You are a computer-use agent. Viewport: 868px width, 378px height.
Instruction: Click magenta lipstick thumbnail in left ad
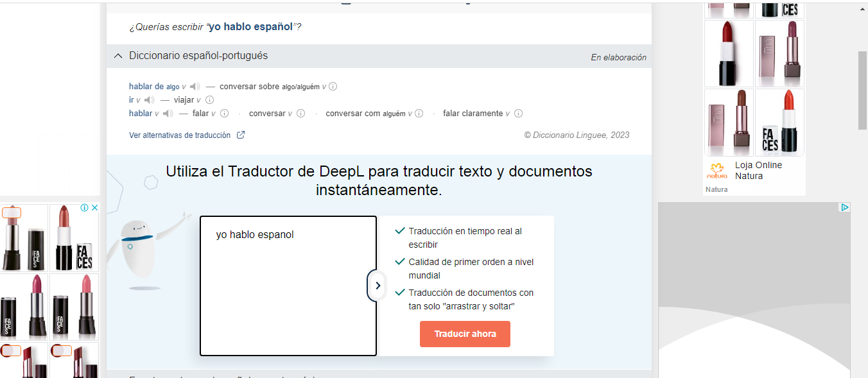coord(24,307)
